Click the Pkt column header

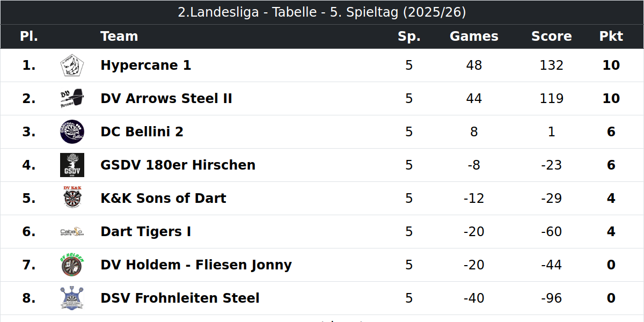point(611,36)
